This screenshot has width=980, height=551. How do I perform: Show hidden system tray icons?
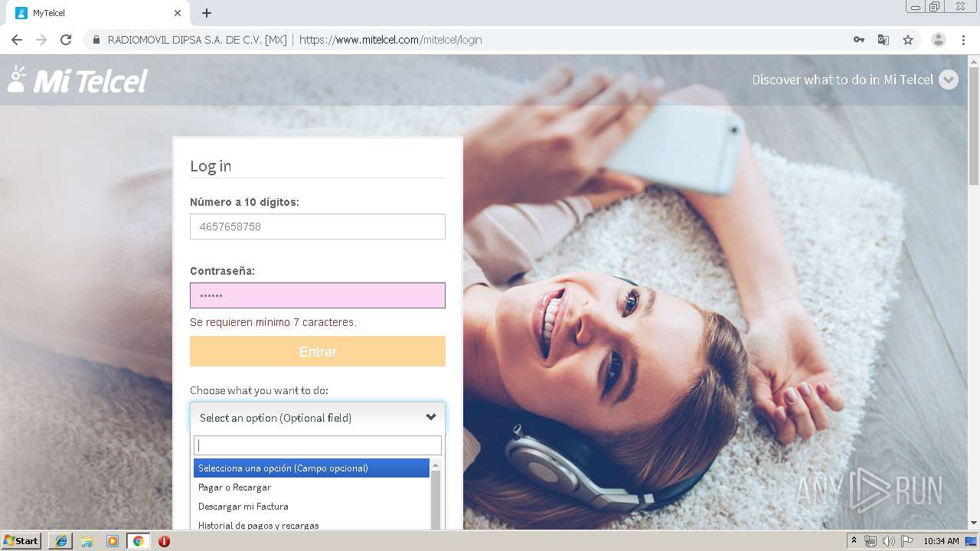click(854, 541)
